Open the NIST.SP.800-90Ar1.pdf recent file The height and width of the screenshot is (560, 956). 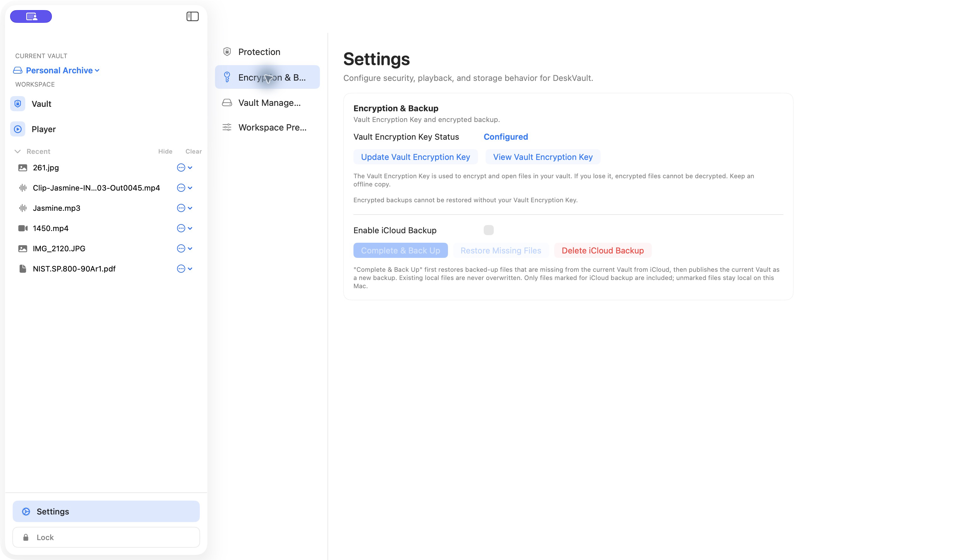coord(74,268)
